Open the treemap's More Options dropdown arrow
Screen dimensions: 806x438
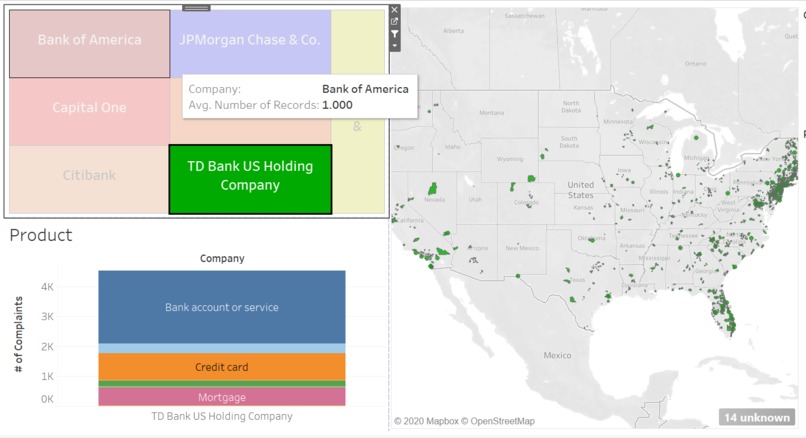point(394,45)
